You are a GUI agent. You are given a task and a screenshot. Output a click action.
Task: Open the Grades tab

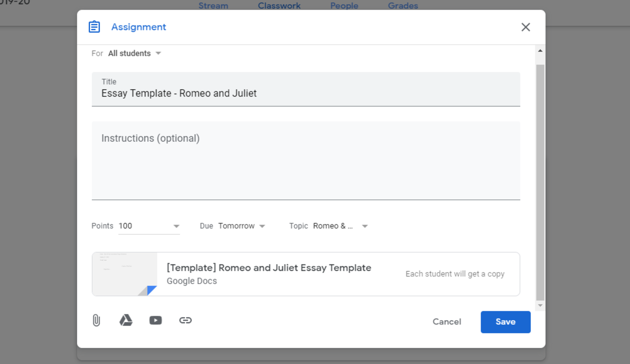click(403, 6)
